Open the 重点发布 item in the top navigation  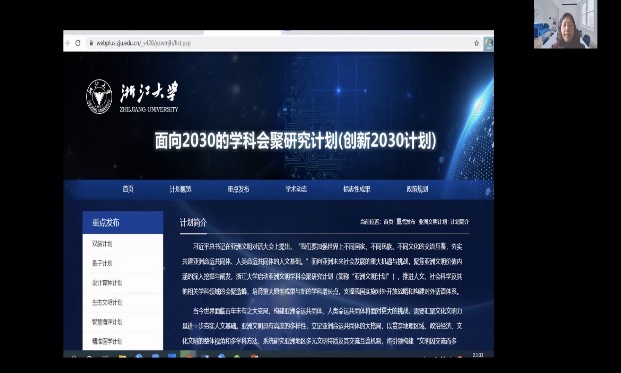[238, 189]
